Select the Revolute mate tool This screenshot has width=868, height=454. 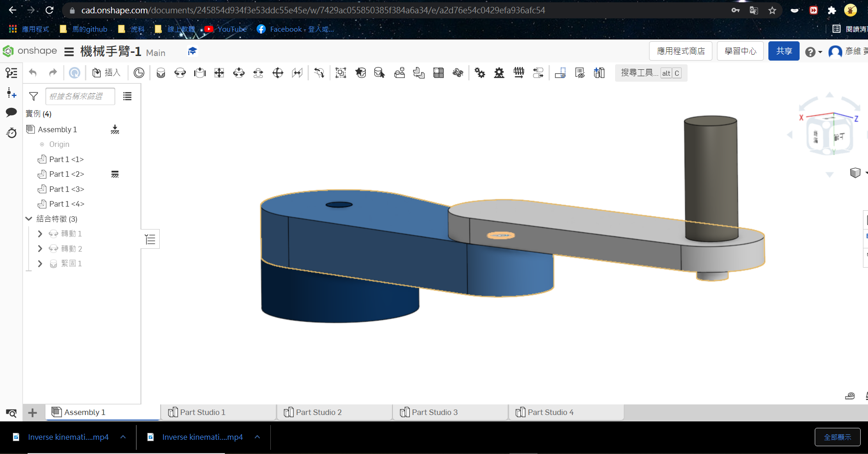point(180,73)
